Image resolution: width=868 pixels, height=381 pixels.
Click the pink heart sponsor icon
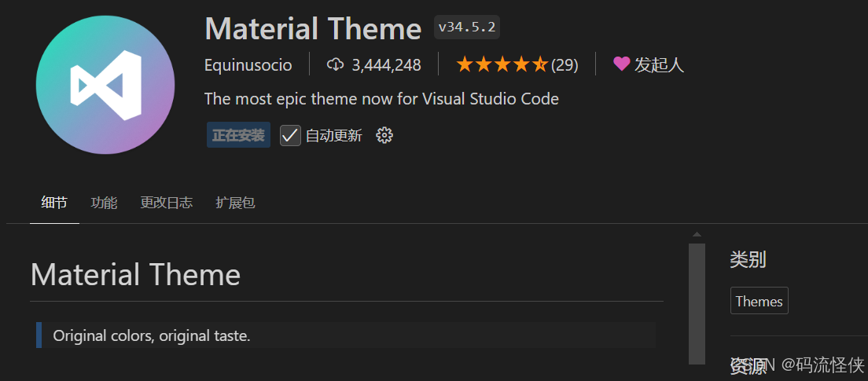click(x=621, y=64)
